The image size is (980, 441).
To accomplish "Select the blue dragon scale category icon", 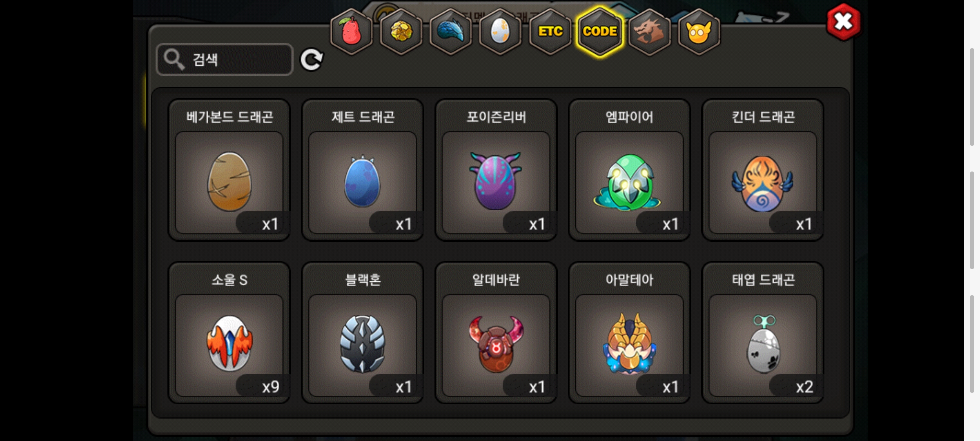I will (451, 31).
